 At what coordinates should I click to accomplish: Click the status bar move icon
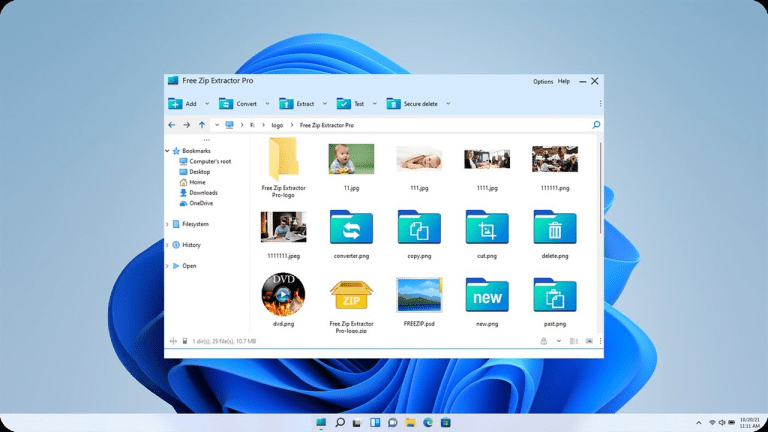tap(173, 341)
